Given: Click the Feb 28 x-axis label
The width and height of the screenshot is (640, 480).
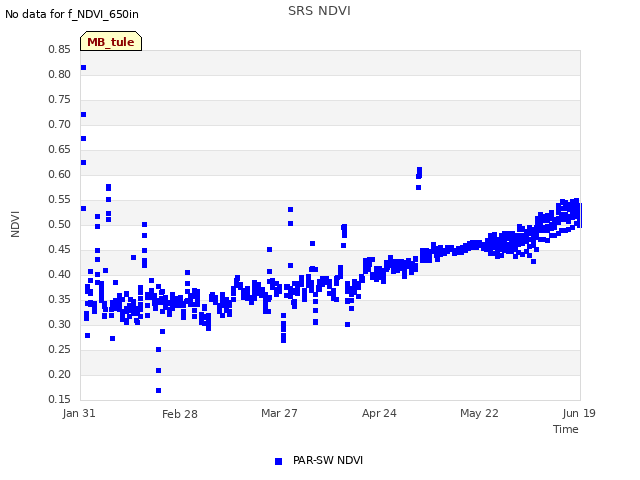Looking at the screenshot, I should point(180,414).
